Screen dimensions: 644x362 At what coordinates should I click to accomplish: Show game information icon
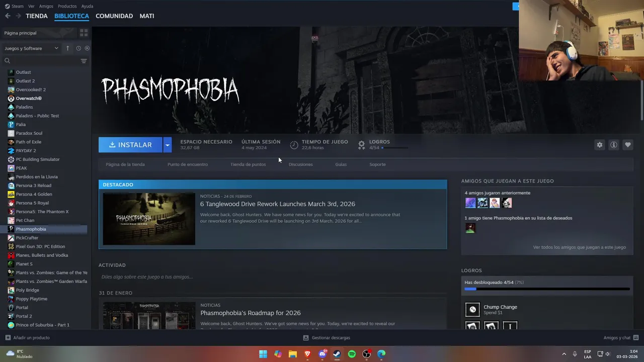[x=614, y=145]
